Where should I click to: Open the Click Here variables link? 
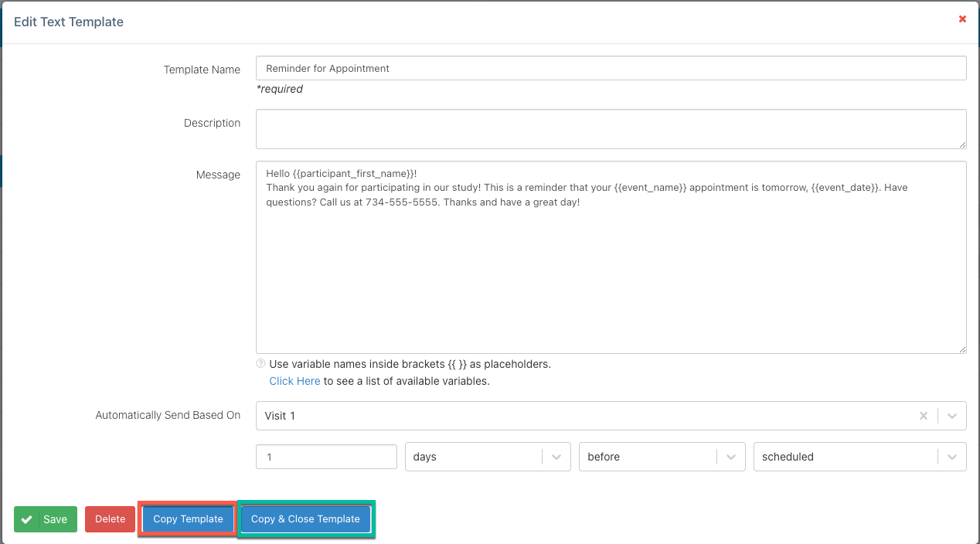(x=294, y=381)
